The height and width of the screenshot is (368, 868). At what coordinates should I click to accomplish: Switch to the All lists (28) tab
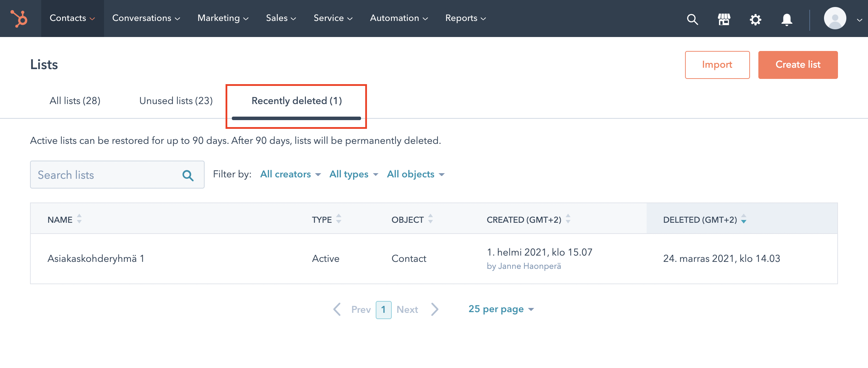click(75, 101)
